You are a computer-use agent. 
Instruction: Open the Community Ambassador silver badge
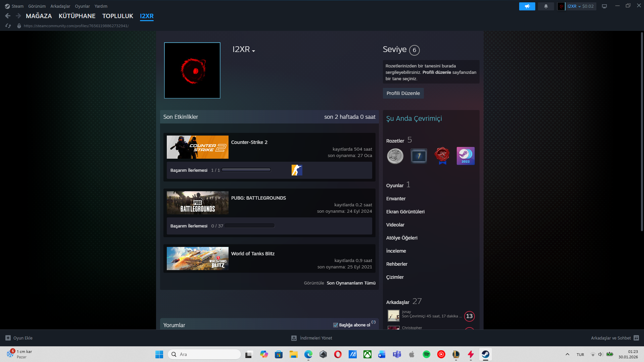395,156
